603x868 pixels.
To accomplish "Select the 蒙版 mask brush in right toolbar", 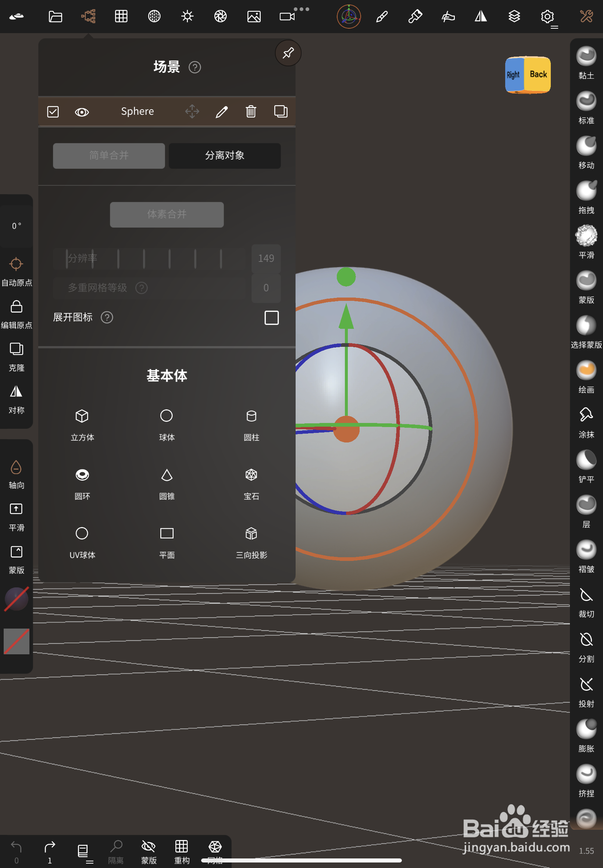I will [x=586, y=287].
